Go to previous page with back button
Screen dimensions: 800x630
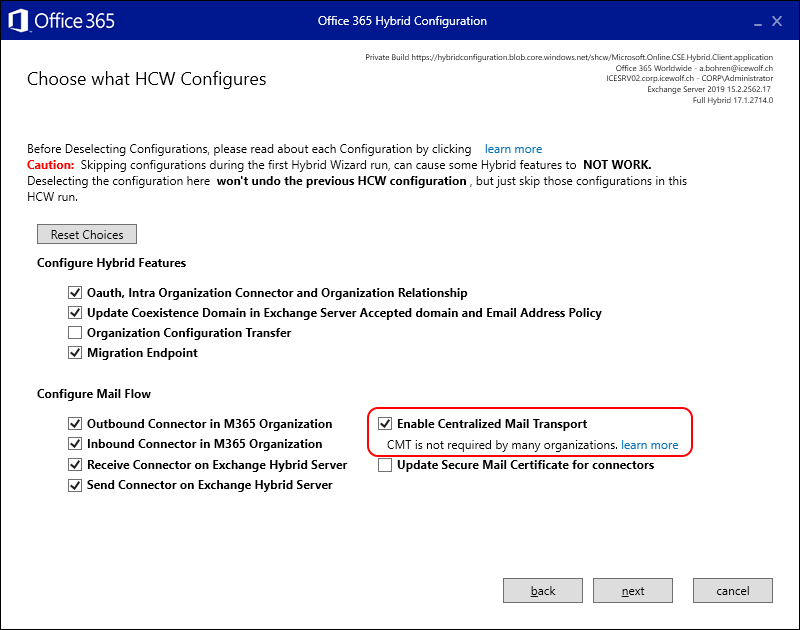[x=543, y=591]
